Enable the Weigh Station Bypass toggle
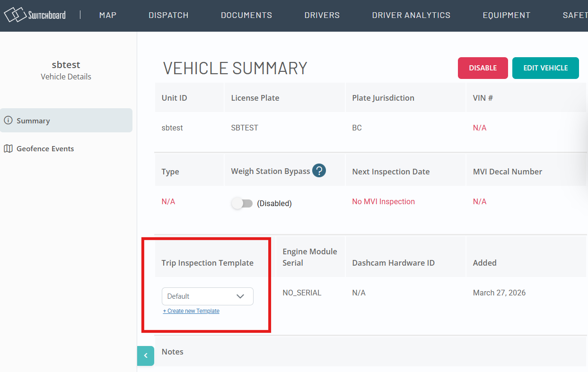Screen dimensions: 588x372 (x=242, y=203)
